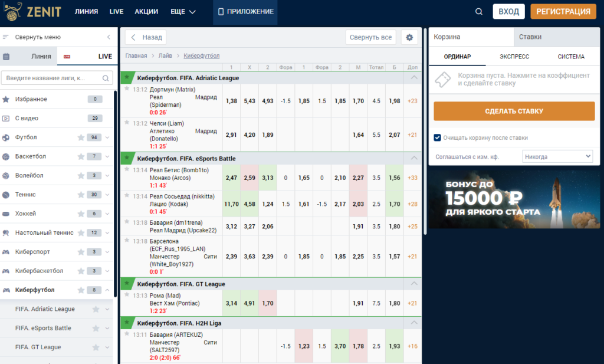Click the С видео play icon
This screenshot has height=364, width=604.
point(6,118)
